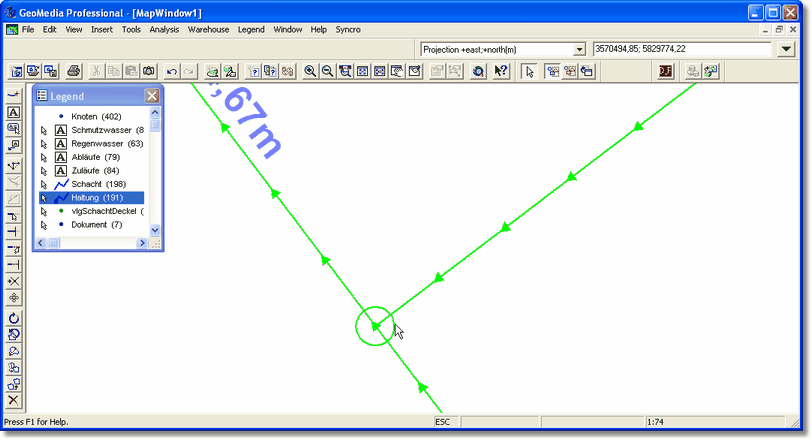Viewport: 812px width, 440px height.
Task: Click the Undo arrow icon
Action: pyautogui.click(x=171, y=71)
